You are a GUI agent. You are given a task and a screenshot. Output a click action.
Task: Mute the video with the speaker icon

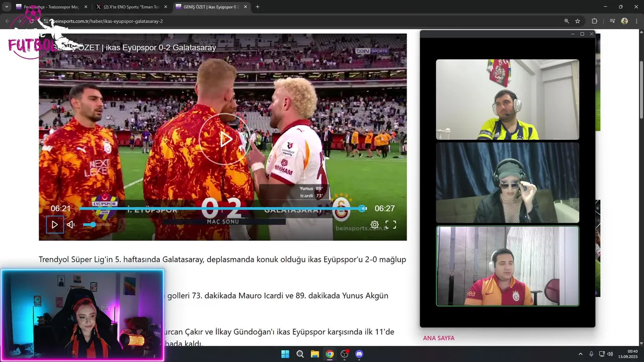(x=71, y=225)
